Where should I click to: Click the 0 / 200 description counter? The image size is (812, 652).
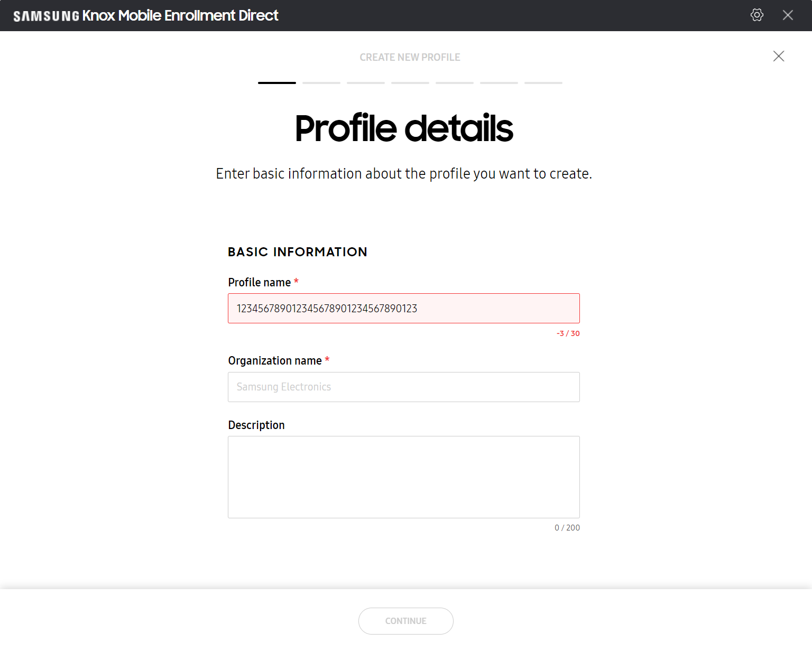coord(567,528)
